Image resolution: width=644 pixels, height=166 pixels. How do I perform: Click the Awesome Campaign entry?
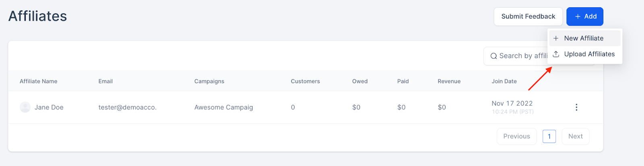223,107
